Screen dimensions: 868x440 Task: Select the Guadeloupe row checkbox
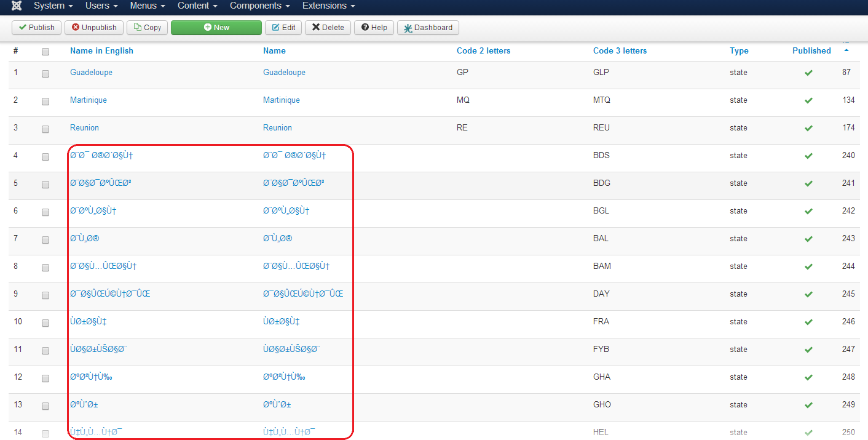(45, 73)
